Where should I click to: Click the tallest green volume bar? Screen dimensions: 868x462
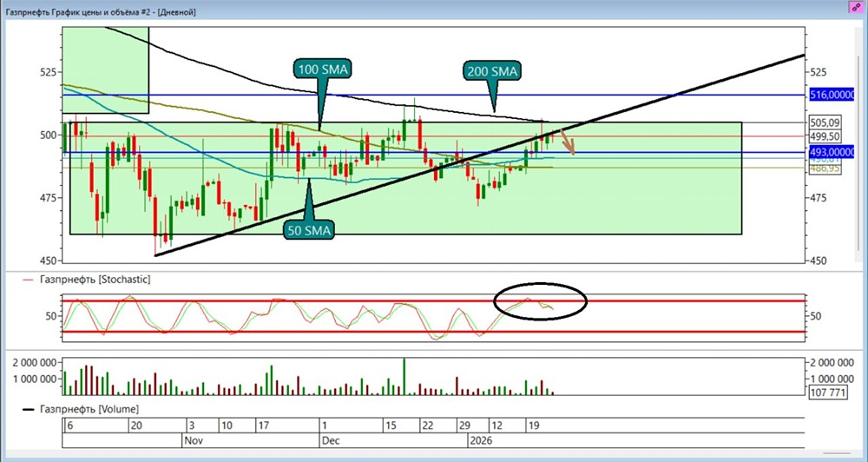(x=404, y=377)
